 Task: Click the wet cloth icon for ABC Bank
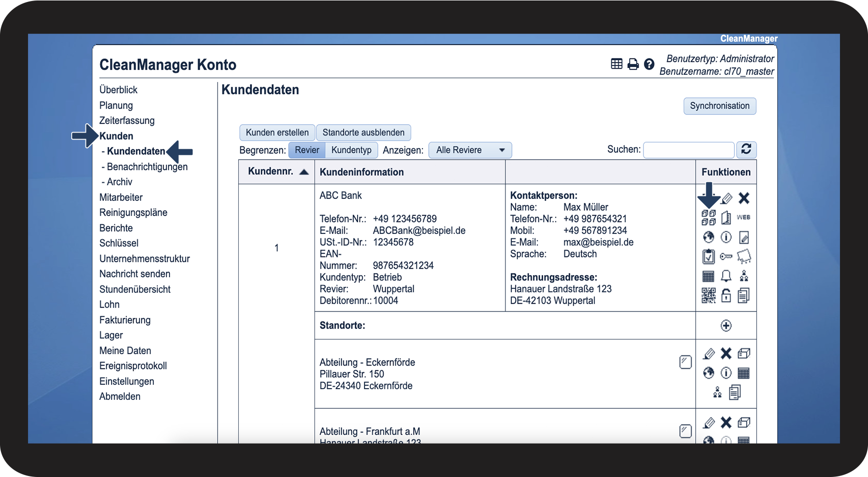click(744, 256)
